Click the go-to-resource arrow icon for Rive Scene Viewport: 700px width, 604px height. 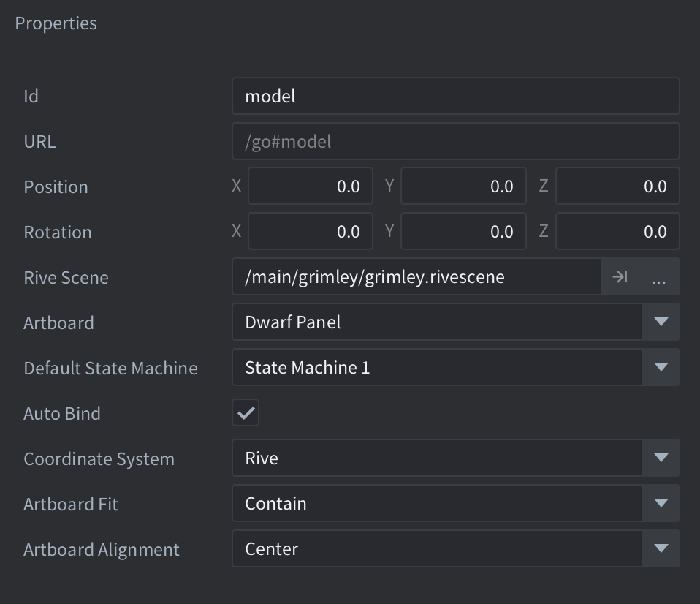(x=620, y=277)
